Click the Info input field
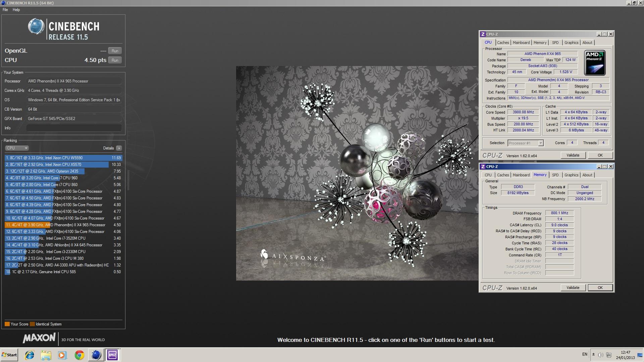The height and width of the screenshot is (362, 644). pos(74,128)
